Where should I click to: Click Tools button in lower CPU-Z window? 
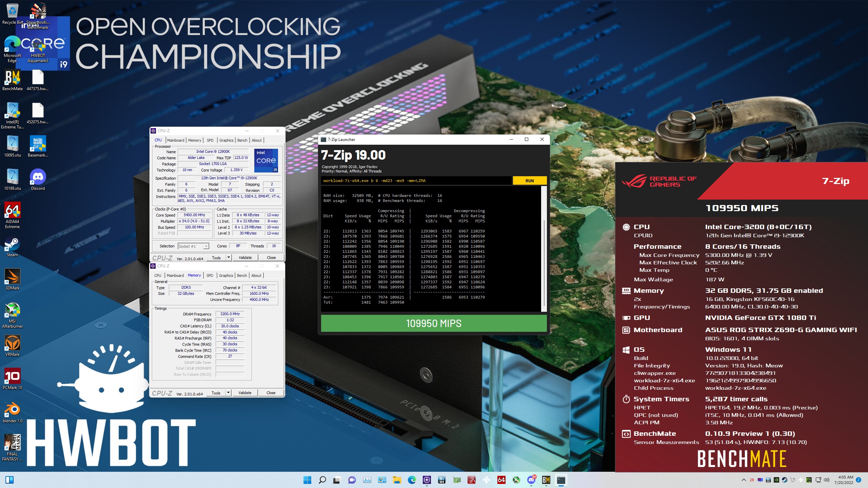[216, 393]
